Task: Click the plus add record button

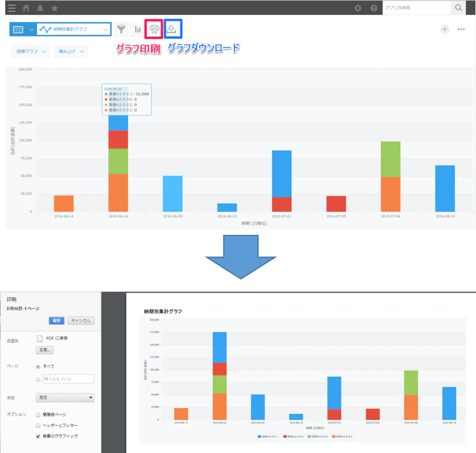Action: tap(445, 29)
